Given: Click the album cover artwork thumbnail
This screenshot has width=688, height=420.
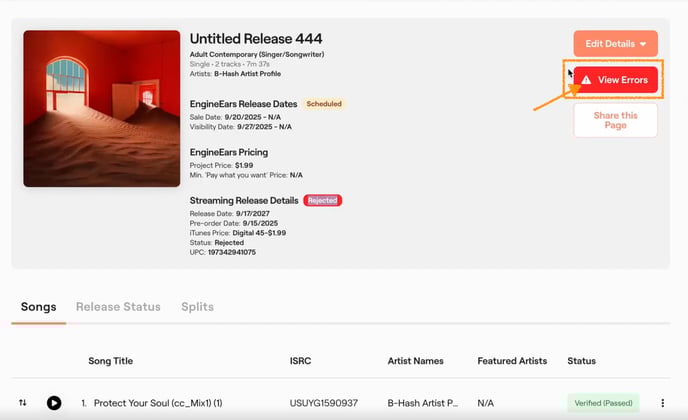Looking at the screenshot, I should [102, 108].
